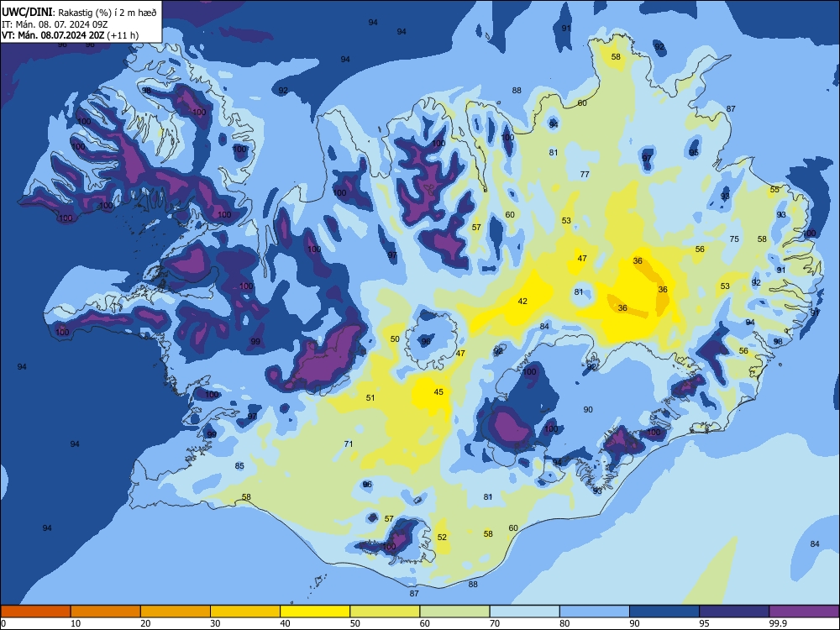This screenshot has width=840, height=630.
Task: Click the humidity value '45' on the map
Action: pos(438,391)
